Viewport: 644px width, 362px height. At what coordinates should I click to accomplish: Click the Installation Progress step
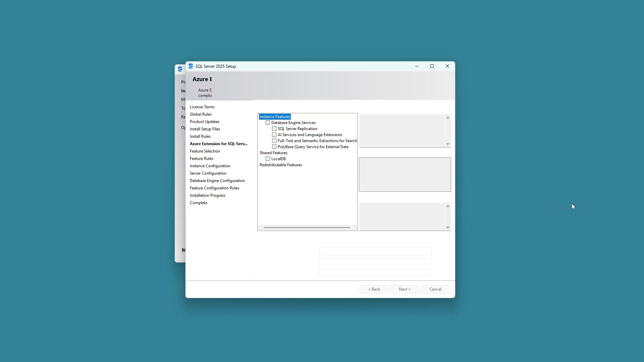point(208,195)
